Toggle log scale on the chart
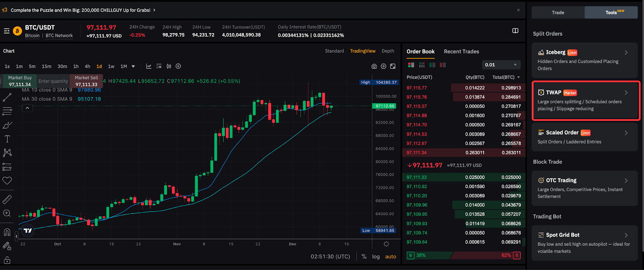This screenshot has height=270, width=644. (376, 257)
